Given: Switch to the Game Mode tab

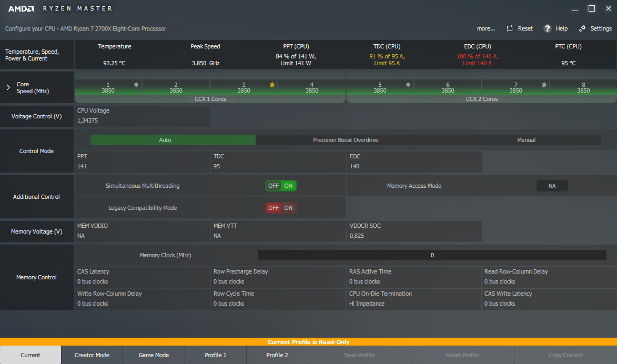Looking at the screenshot, I should [x=154, y=355].
